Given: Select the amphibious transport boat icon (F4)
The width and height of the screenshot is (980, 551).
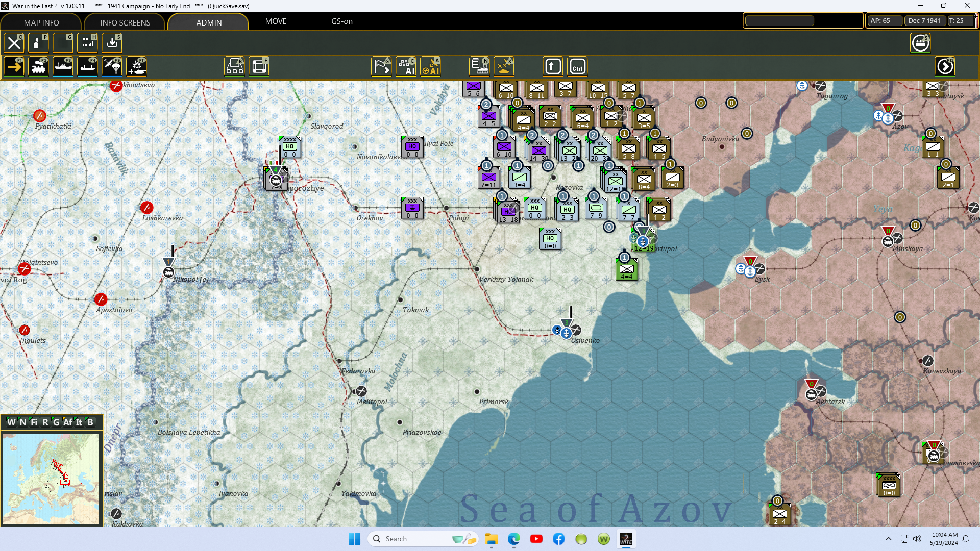Looking at the screenshot, I should pos(88,67).
